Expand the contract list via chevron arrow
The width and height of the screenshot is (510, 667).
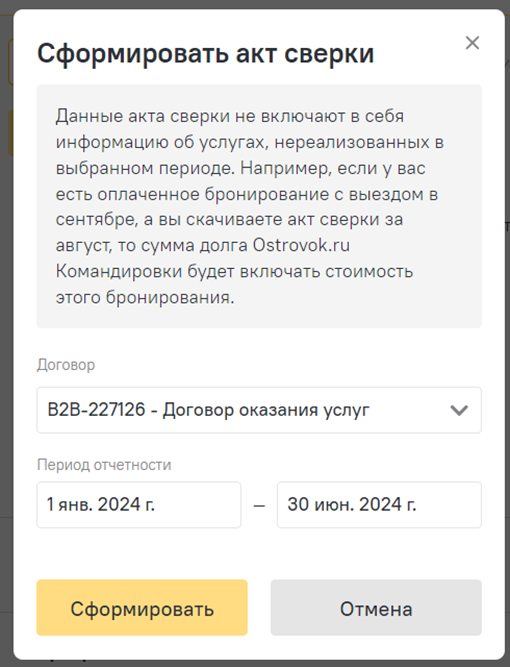[x=459, y=410]
